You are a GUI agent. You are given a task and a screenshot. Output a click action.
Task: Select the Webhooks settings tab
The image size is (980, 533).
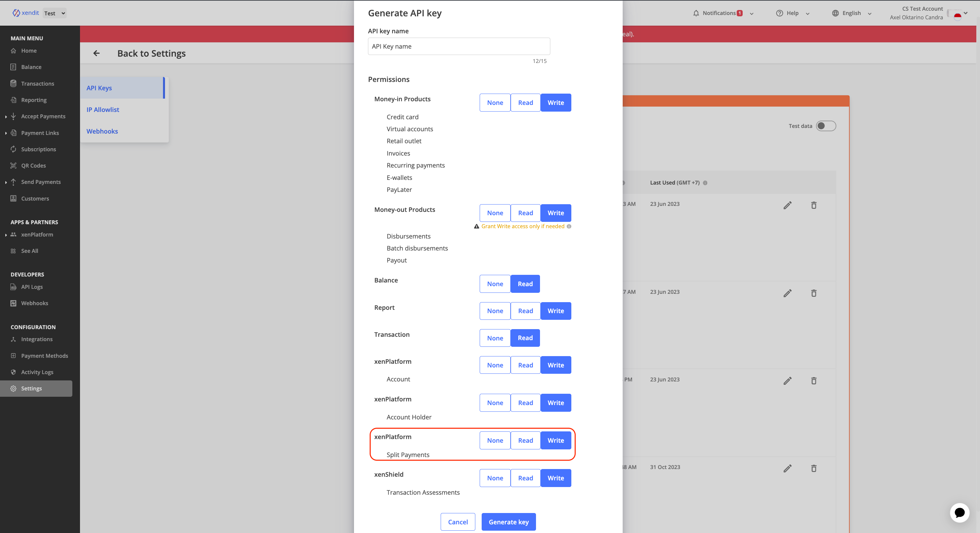122,131
